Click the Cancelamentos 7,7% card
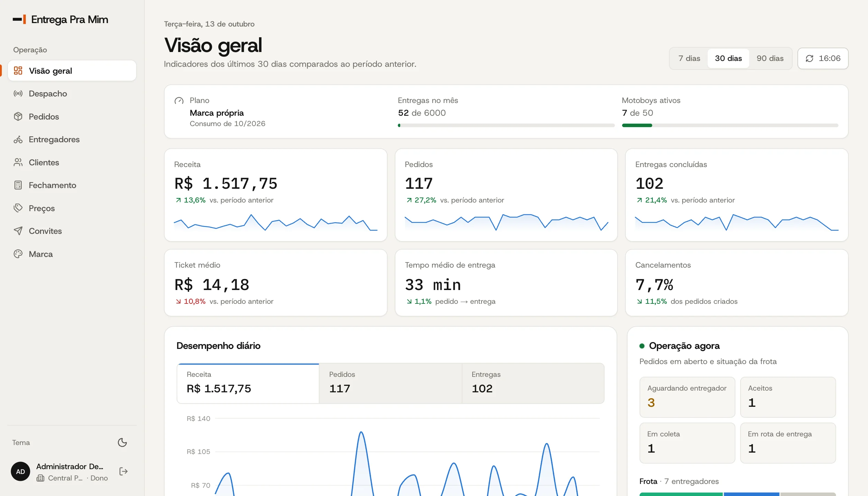Viewport: 868px width, 496px height. tap(736, 283)
